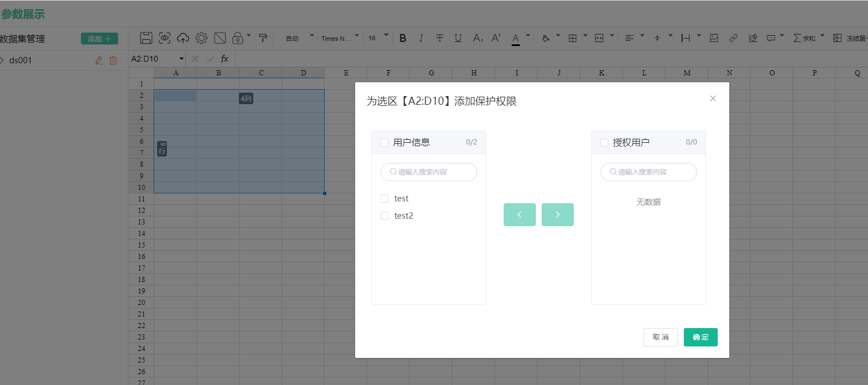Check the 用户信息 select-all checkbox
Viewport: 868px width, 385px height.
pyautogui.click(x=384, y=143)
